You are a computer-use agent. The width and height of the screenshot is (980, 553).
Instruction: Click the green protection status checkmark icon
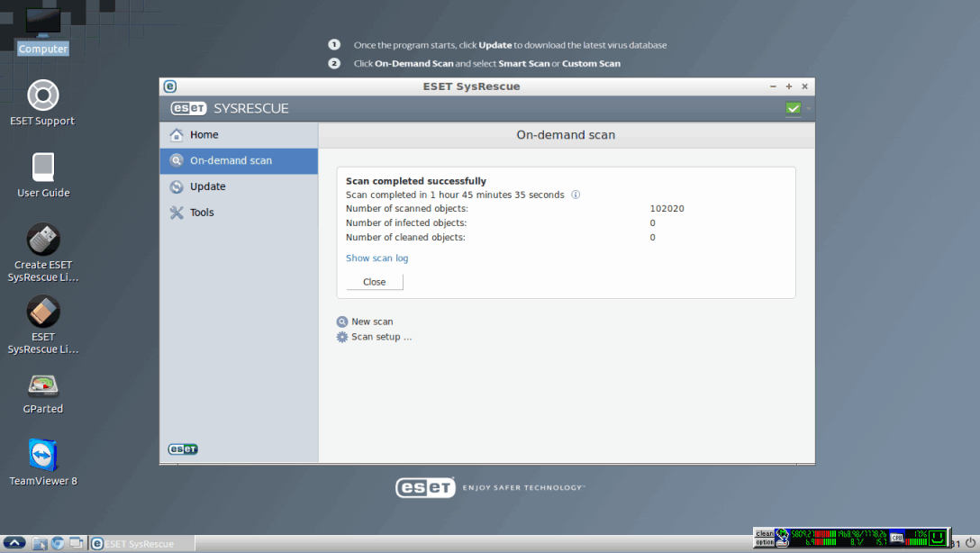point(794,108)
